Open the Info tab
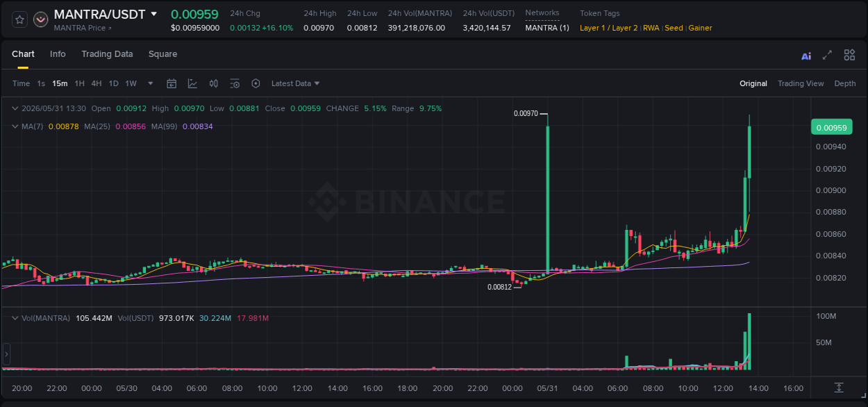Screen dimensions: 868x407 [x=58, y=54]
